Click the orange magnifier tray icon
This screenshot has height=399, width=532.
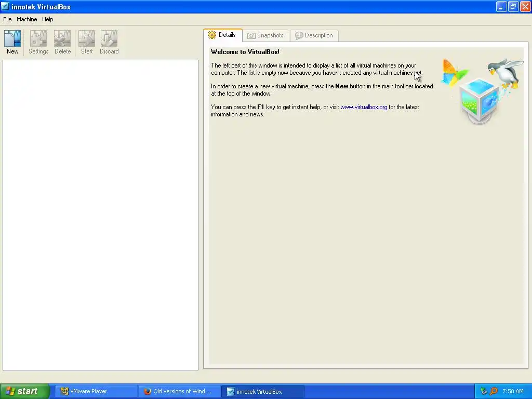coord(494,391)
